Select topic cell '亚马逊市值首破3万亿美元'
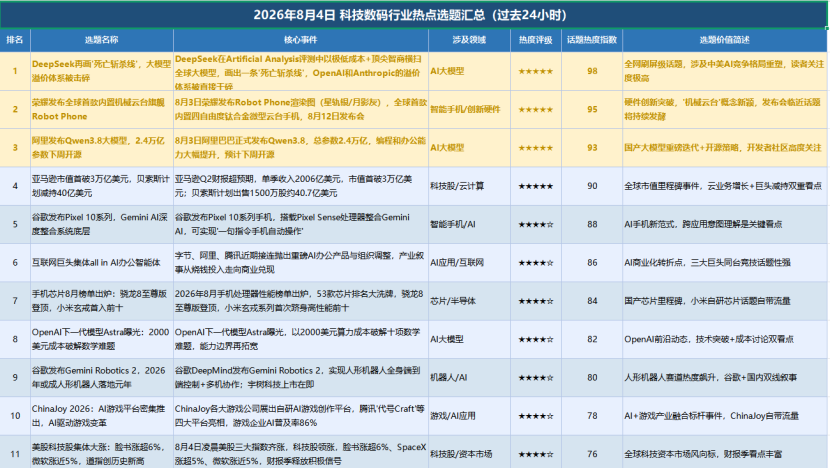This screenshot has height=468, width=830. click(x=102, y=186)
